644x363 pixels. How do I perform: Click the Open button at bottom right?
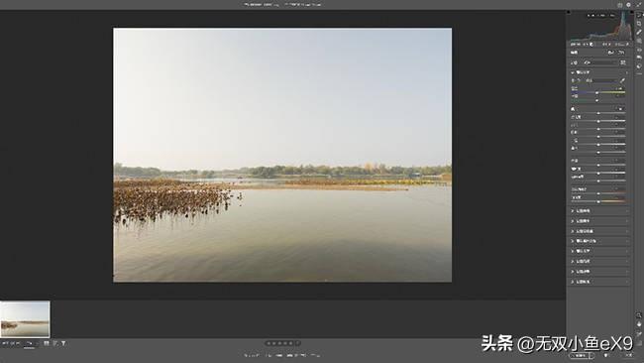(580, 355)
